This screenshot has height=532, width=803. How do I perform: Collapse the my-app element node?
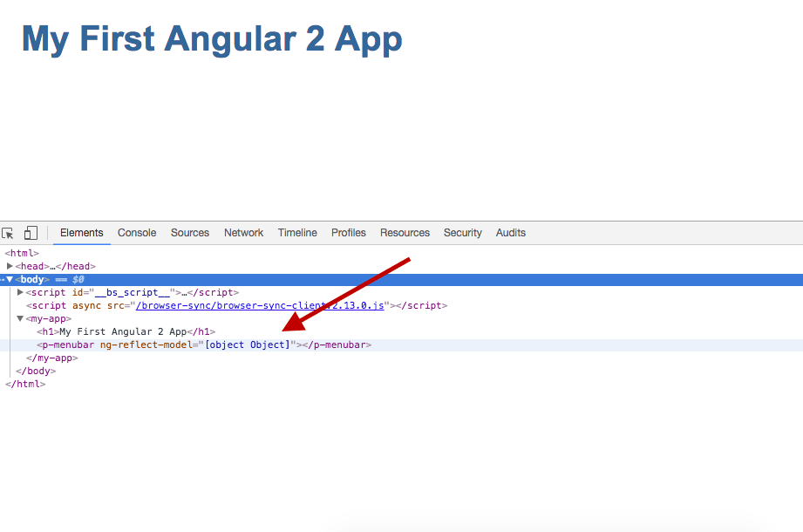coord(20,318)
